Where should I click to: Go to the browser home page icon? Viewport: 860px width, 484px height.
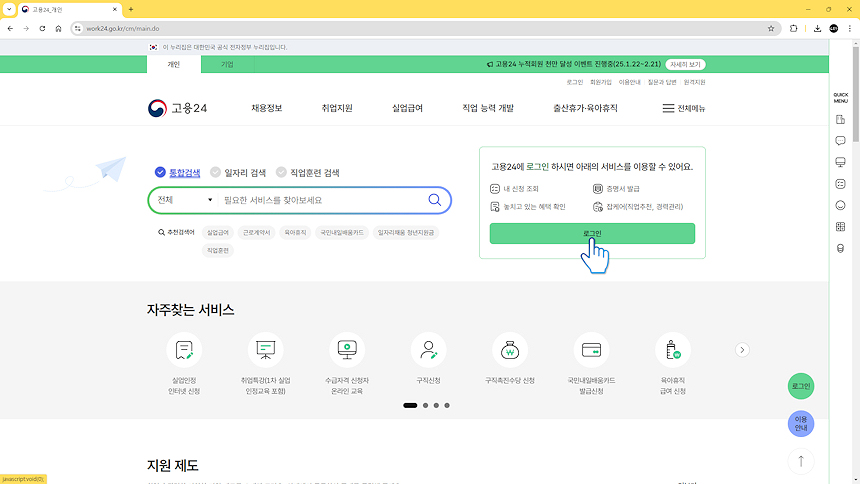pyautogui.click(x=58, y=29)
